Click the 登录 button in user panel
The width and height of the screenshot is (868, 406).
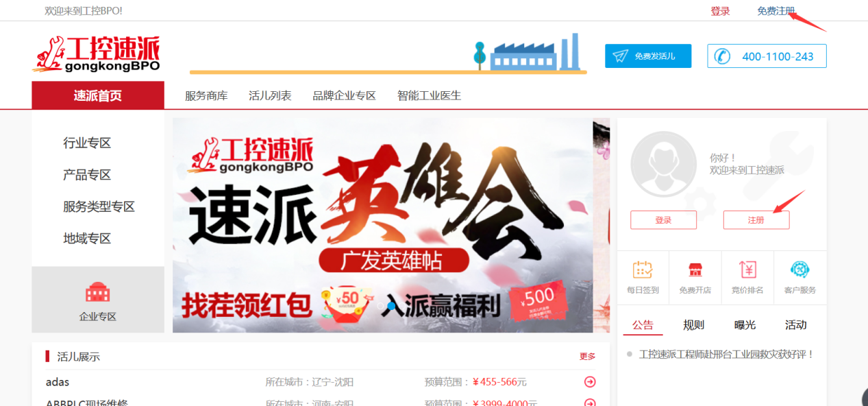coord(663,220)
